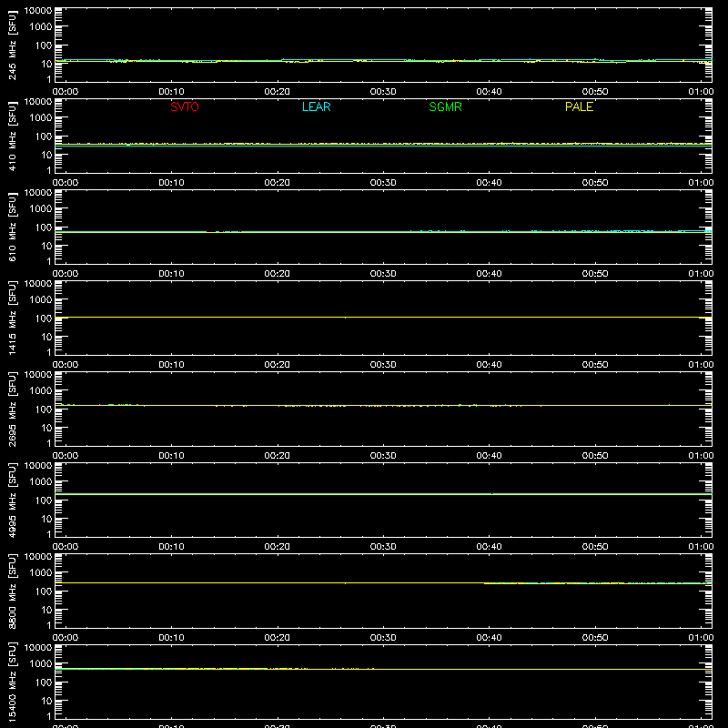Click the 10 tick value on 4995 MHz axis
Screen dimensions: 728x728
[x=47, y=519]
